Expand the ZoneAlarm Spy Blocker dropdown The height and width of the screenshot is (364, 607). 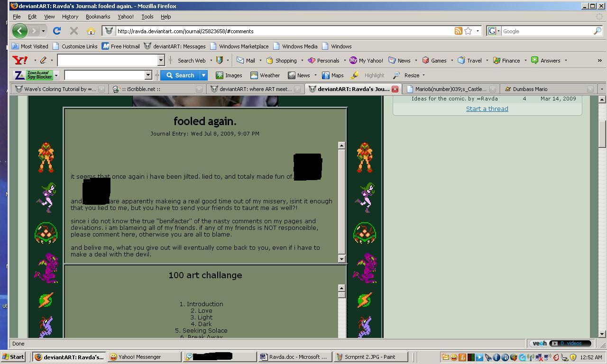tap(56, 75)
